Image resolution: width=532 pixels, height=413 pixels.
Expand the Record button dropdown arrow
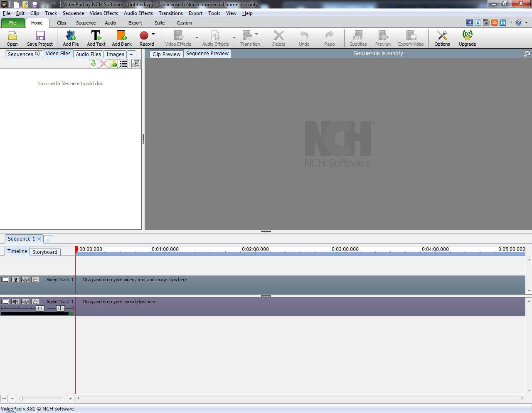pyautogui.click(x=153, y=34)
